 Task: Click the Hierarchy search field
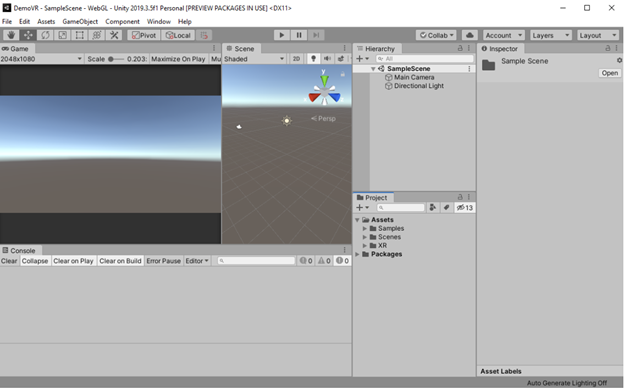coord(425,59)
